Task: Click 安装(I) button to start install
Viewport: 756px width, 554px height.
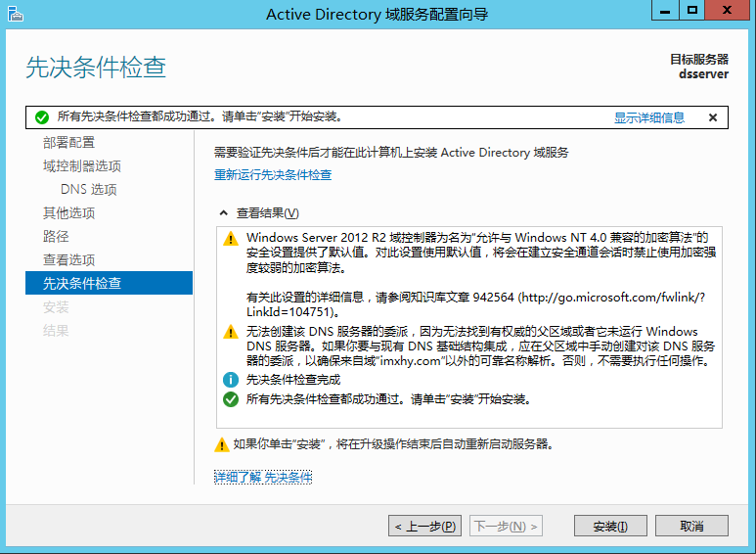Action: [x=610, y=526]
